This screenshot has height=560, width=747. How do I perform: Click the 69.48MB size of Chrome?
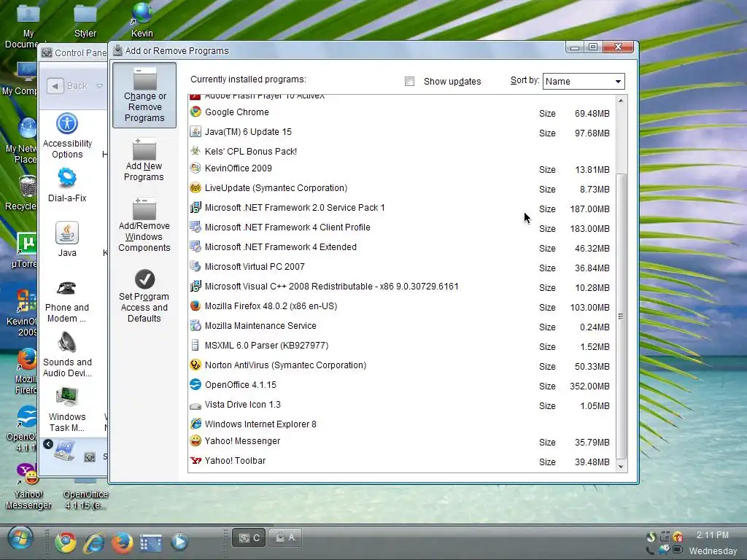click(592, 113)
